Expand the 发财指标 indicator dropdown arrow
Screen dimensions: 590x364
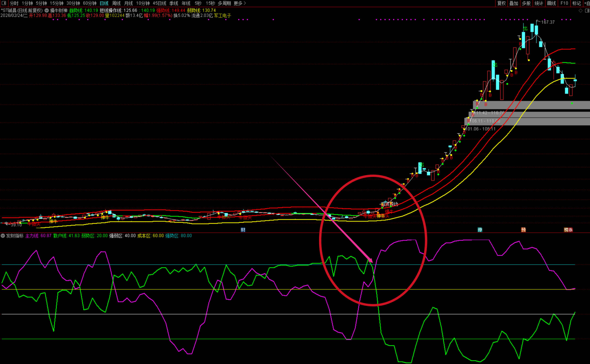tap(3, 236)
